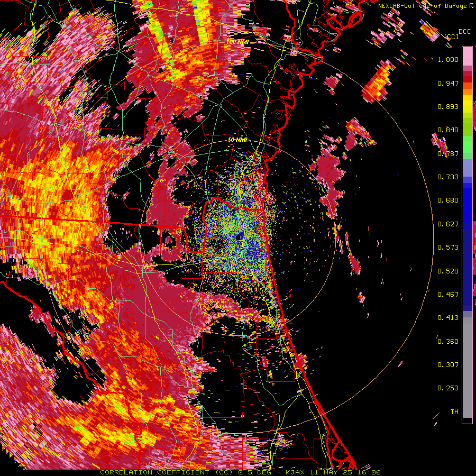
Task: Click the 100 NMI range ring label
Action: coord(237,42)
